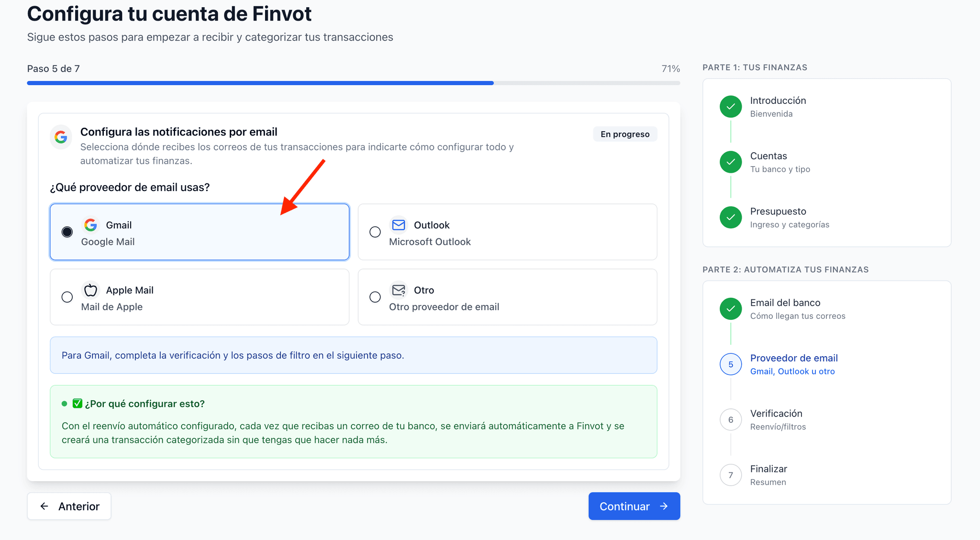The height and width of the screenshot is (540, 980).
Task: Click the checkmark emoji in ¿Por qué configurar esto?
Action: coord(77,404)
